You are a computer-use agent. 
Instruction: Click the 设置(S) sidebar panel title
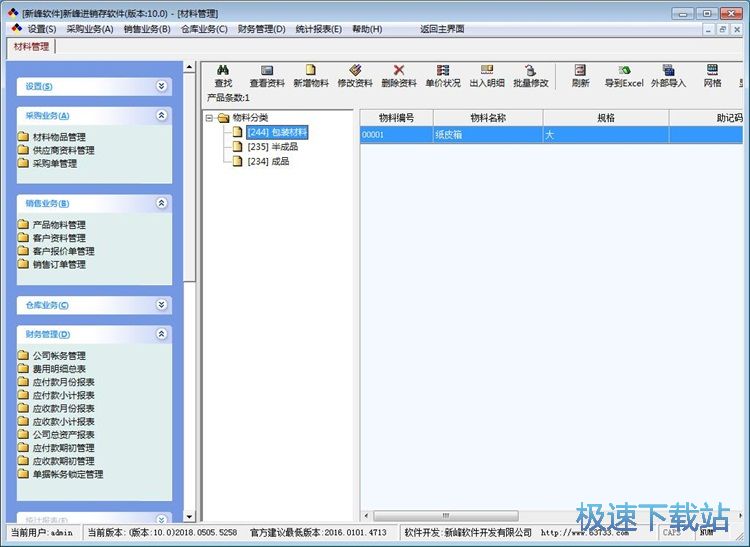click(x=39, y=86)
